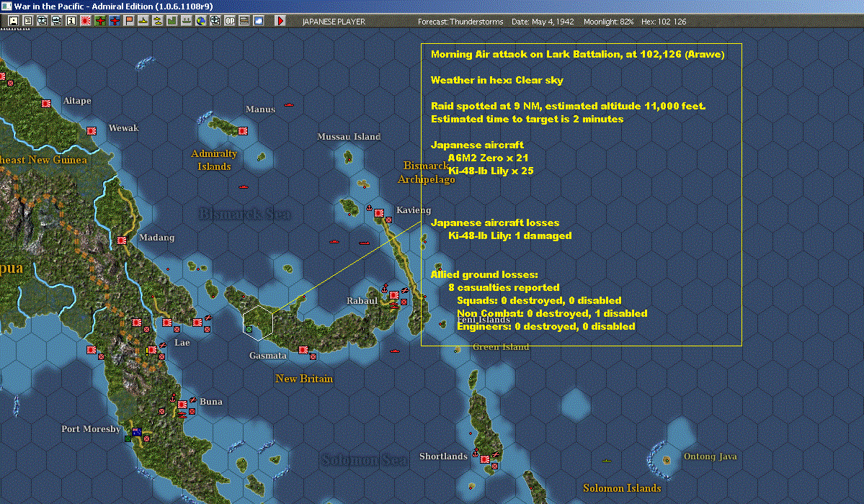
Task: Select the Japanese base marker at Shortlands
Action: [485, 459]
